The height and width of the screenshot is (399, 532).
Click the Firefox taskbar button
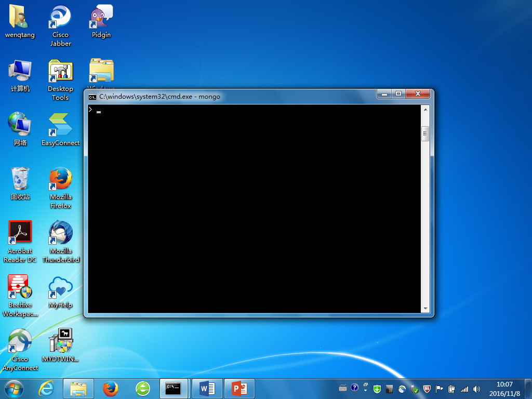click(x=111, y=389)
